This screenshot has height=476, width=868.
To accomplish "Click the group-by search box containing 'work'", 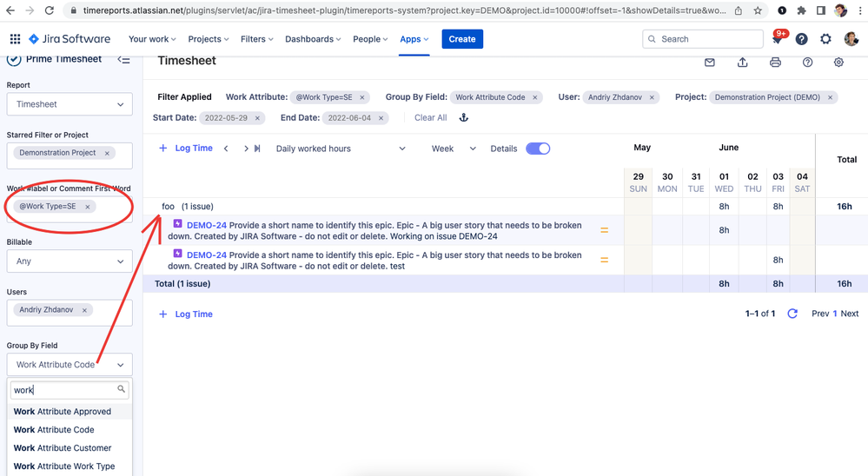I will (x=70, y=390).
